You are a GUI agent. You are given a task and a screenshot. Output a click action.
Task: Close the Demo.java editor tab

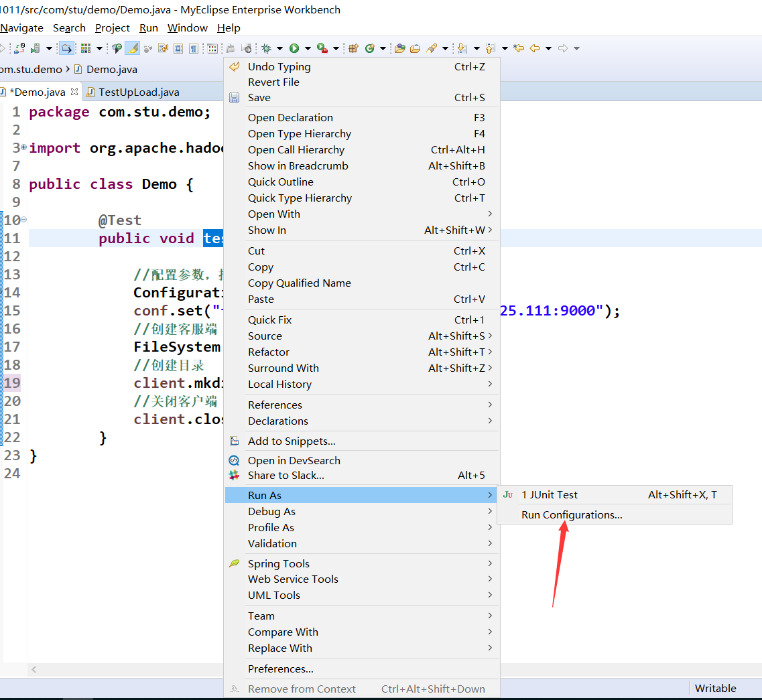point(74,91)
